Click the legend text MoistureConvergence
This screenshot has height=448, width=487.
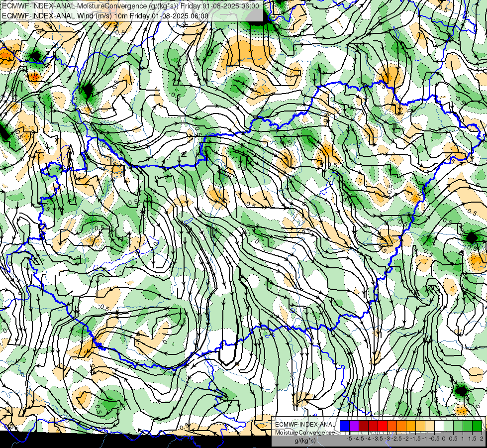point(305,433)
